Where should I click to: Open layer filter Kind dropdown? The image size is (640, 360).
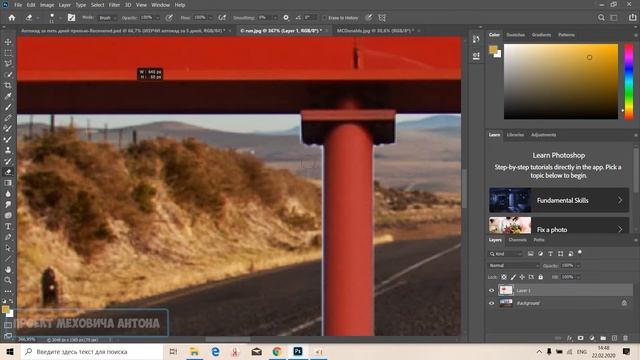point(506,254)
